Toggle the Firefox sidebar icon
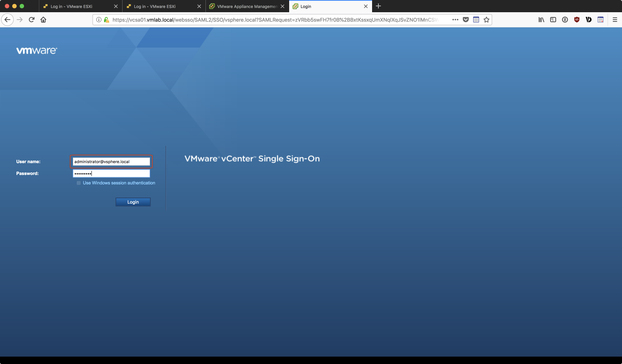Viewport: 622px width, 364px height. coord(553,20)
